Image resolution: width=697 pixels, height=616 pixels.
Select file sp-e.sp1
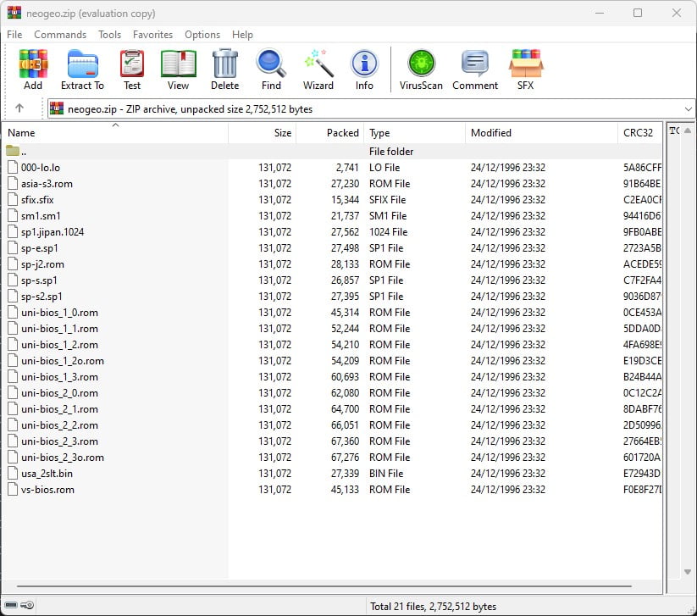40,247
